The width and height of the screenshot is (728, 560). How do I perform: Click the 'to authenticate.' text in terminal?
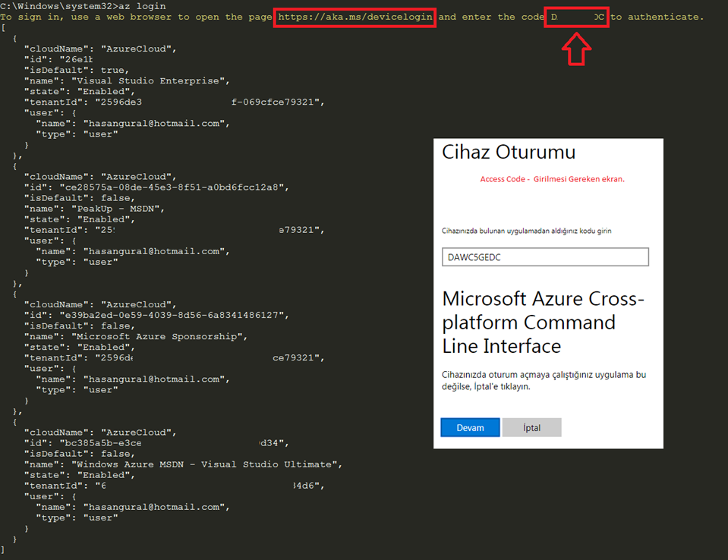click(657, 17)
